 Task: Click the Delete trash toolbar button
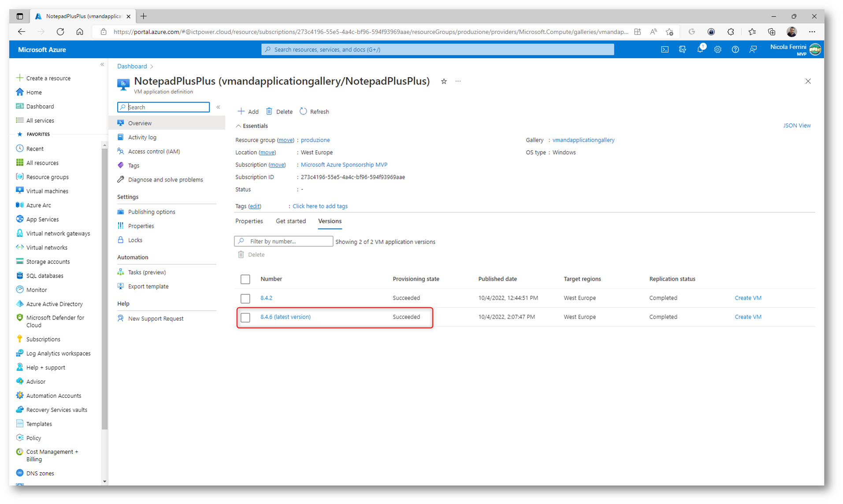tap(279, 111)
